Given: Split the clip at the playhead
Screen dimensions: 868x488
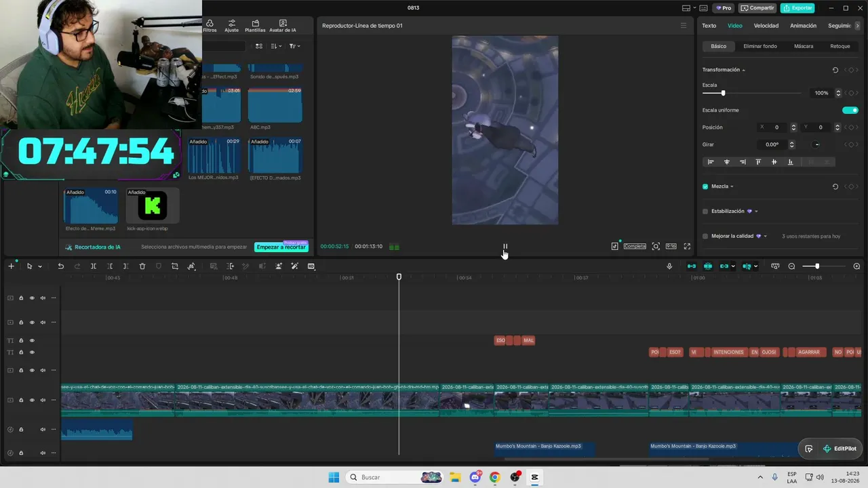Looking at the screenshot, I should 94,266.
